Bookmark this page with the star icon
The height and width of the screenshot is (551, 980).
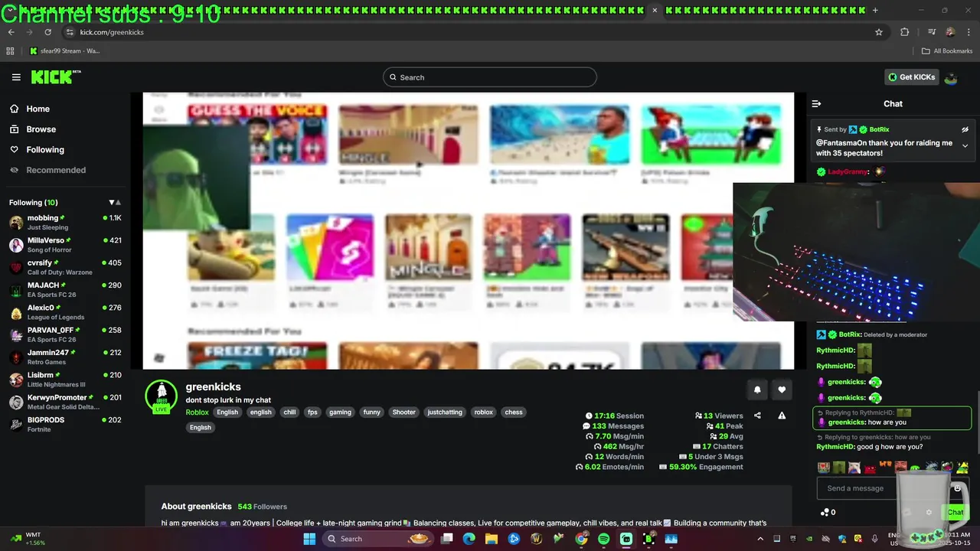pos(879,32)
